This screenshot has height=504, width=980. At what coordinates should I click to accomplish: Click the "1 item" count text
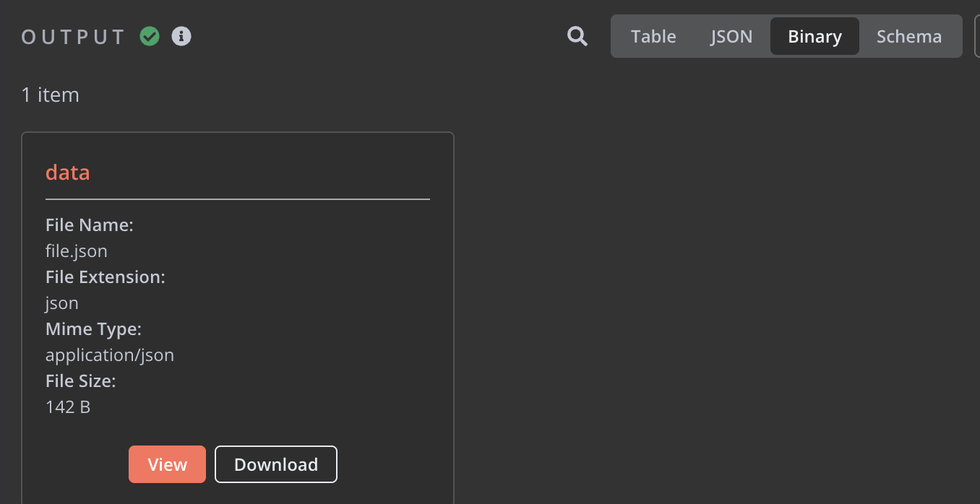tap(50, 95)
